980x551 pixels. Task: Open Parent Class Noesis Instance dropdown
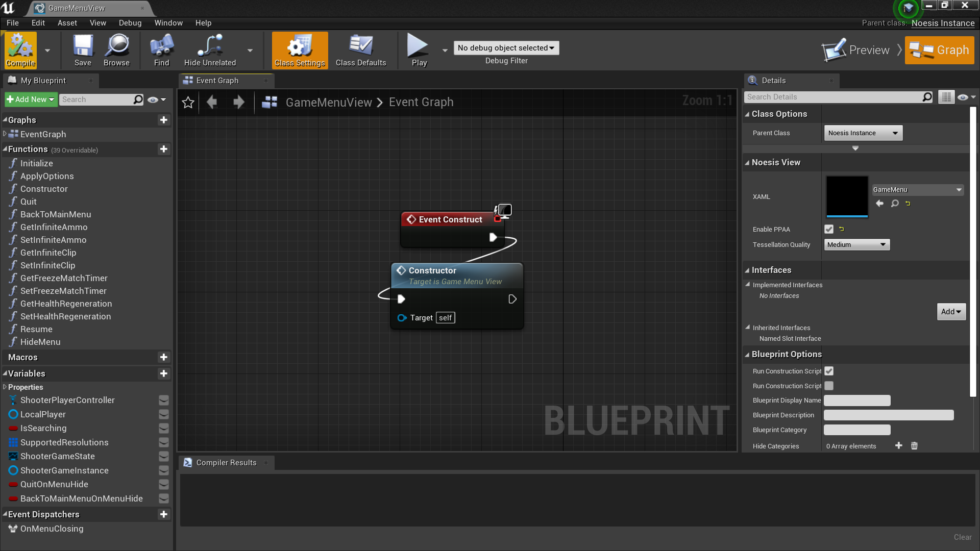(863, 133)
